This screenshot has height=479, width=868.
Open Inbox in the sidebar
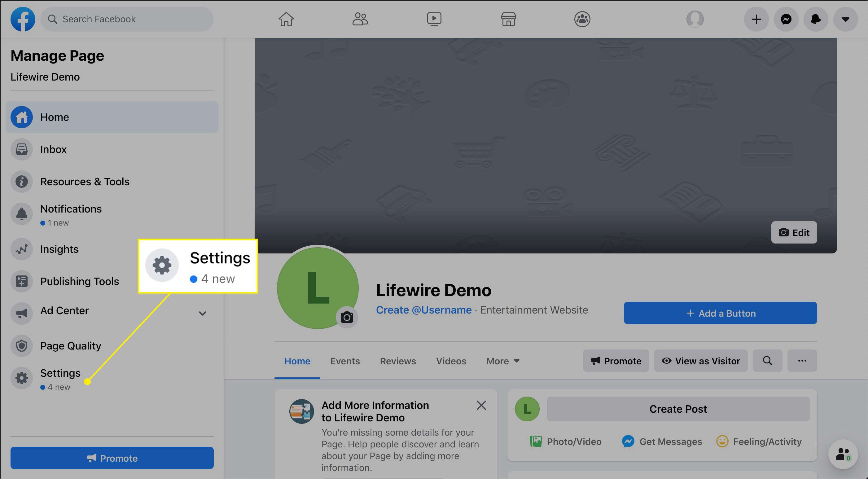(112, 149)
